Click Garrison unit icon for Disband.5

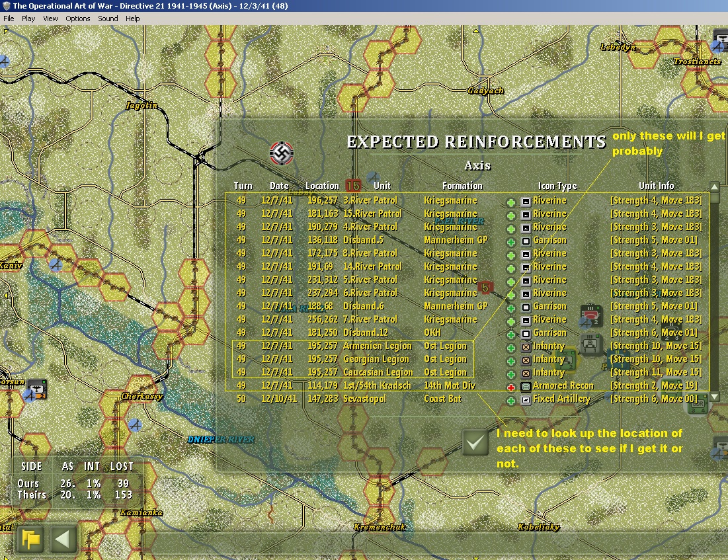[x=526, y=241]
